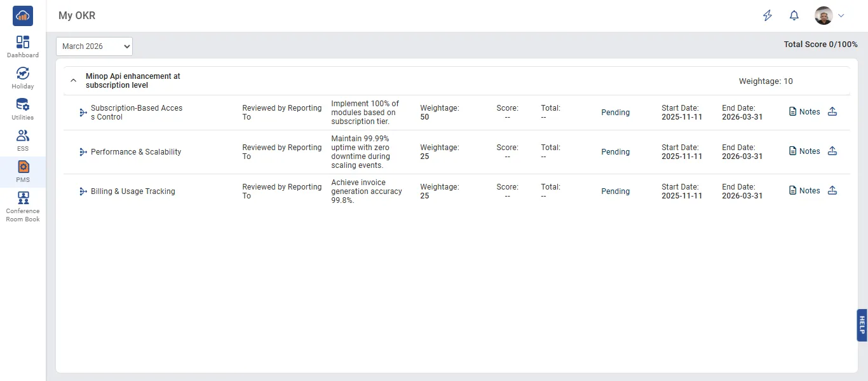Collapse the Minop Api enhancement objective
Screen dimensions: 868x381
tap(73, 81)
